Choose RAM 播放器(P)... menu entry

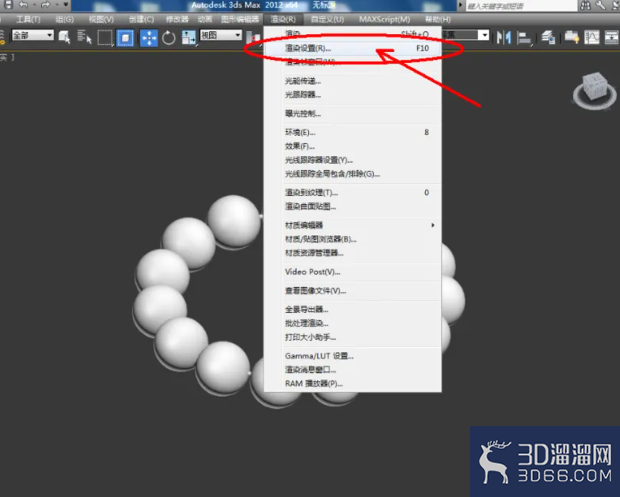pos(353,384)
